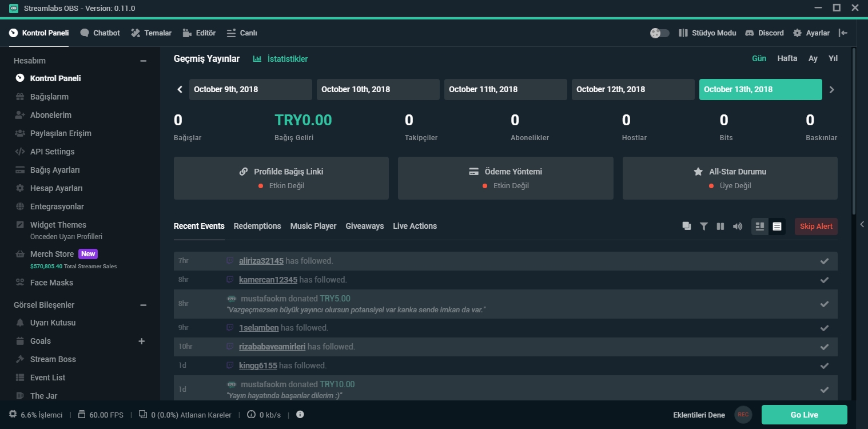Click the Skip Alert button
Image resolution: width=868 pixels, height=429 pixels.
tap(816, 227)
